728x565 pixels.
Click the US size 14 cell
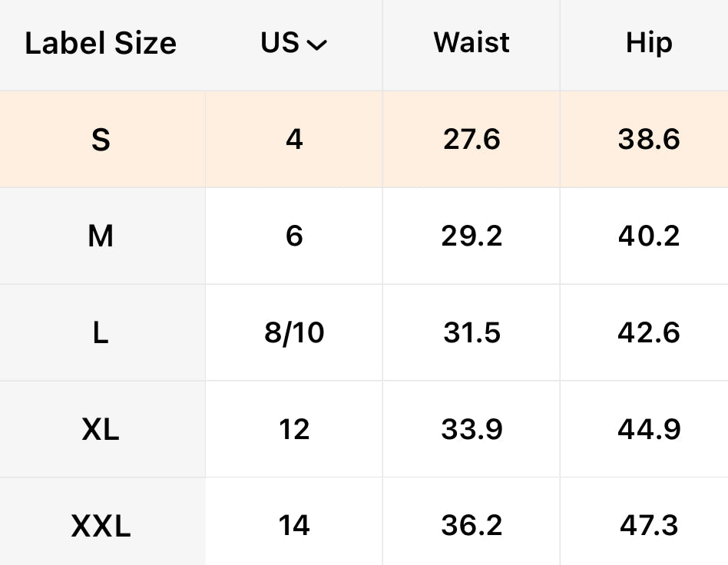point(294,526)
